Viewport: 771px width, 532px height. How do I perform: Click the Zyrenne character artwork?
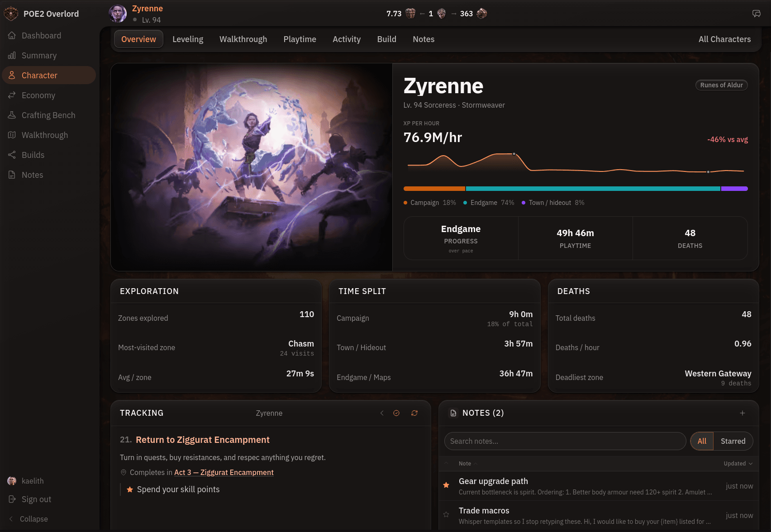click(252, 167)
